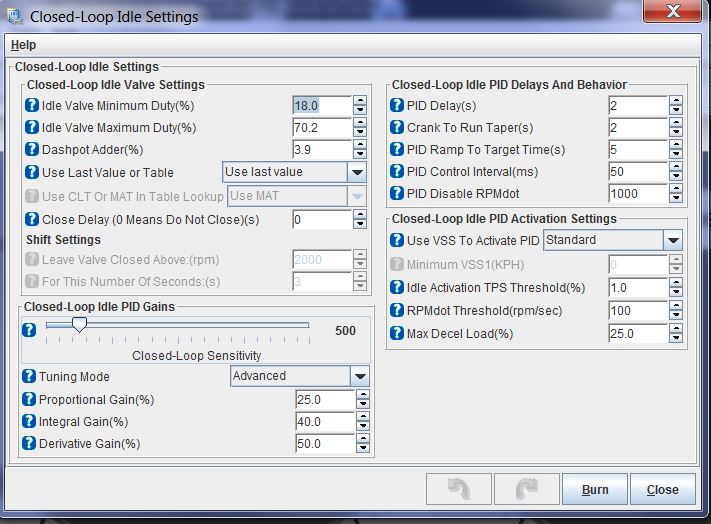Image resolution: width=711 pixels, height=524 pixels.
Task: Show help for Use Last Value or Table
Action: pyautogui.click(x=32, y=172)
